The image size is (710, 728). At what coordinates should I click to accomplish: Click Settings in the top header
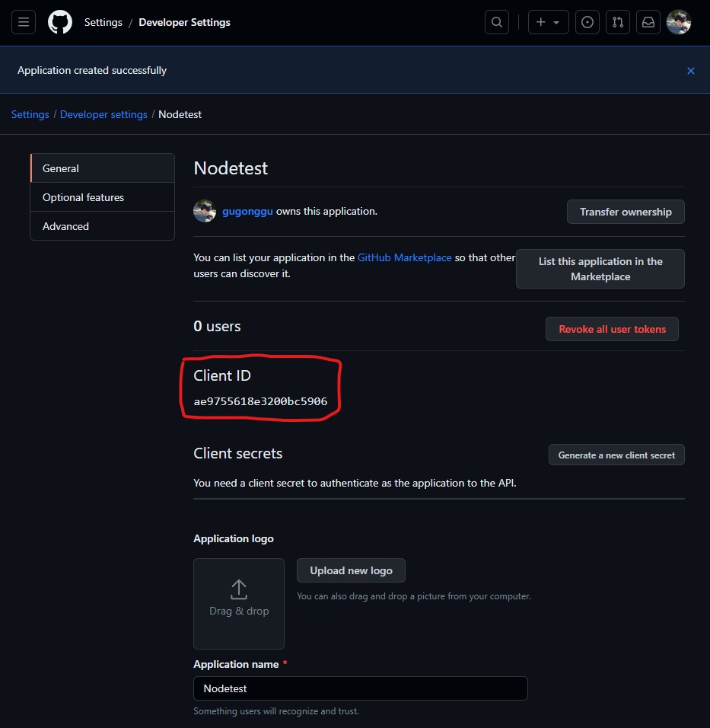(x=103, y=22)
